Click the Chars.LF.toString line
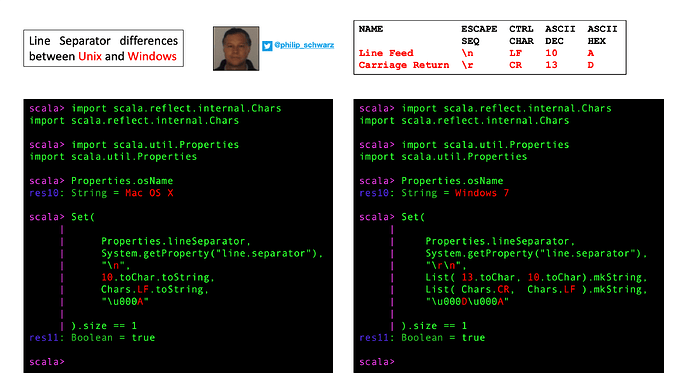Image resolution: width=690 pixels, height=388 pixels. point(154,289)
